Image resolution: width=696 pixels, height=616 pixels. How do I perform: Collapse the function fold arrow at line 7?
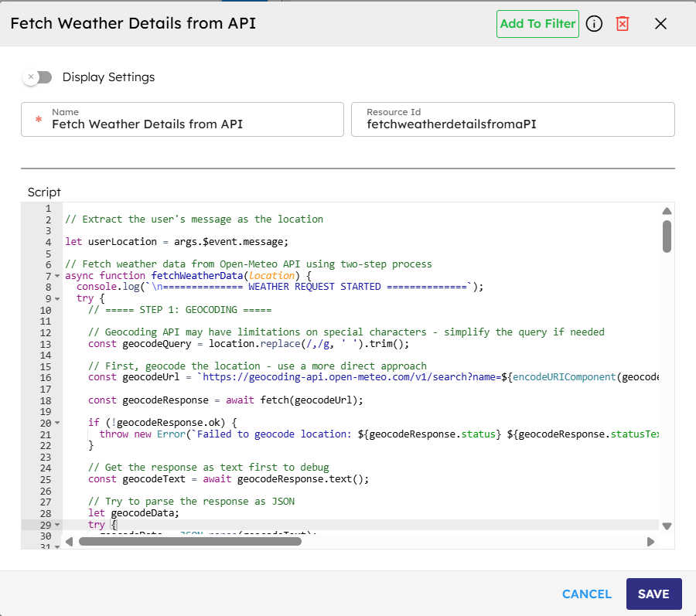pos(58,276)
